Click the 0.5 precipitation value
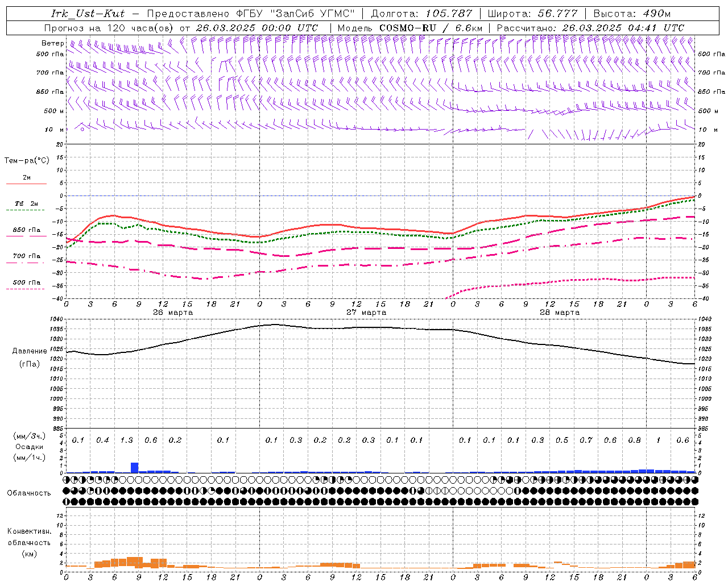The image size is (728, 582). (562, 440)
